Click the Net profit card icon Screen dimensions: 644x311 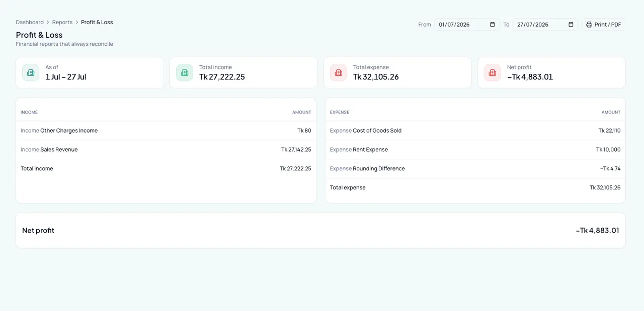coord(493,73)
